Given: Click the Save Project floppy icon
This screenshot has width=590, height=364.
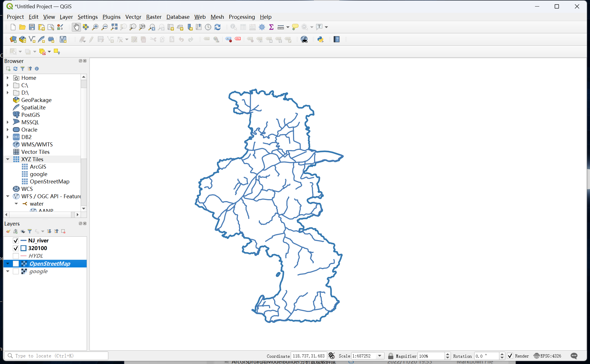Looking at the screenshot, I should 32,27.
